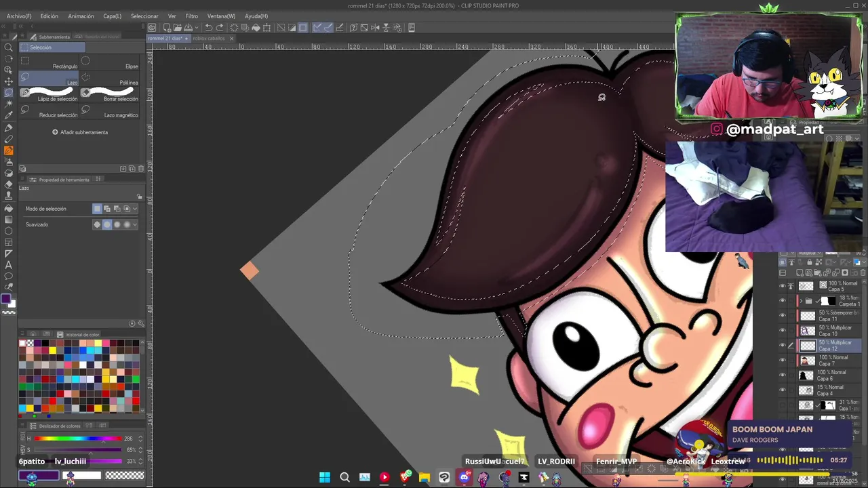Open the Animación menu
The width and height of the screenshot is (868, 488).
coord(81,16)
